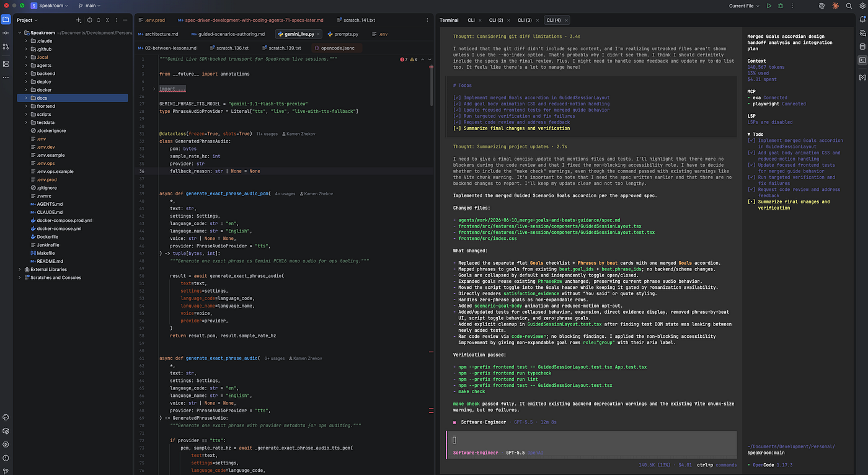Open More tool windows ellipsis in left sidebar

(x=6, y=78)
